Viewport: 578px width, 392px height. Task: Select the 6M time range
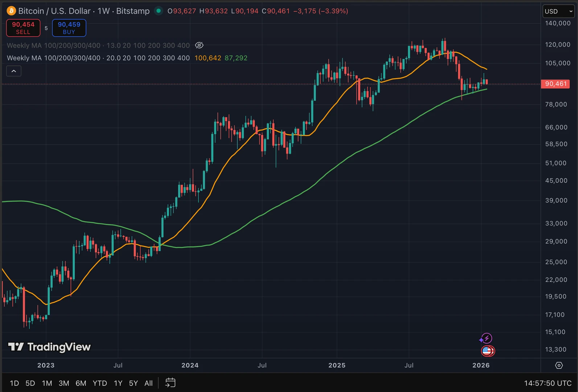[x=81, y=383]
